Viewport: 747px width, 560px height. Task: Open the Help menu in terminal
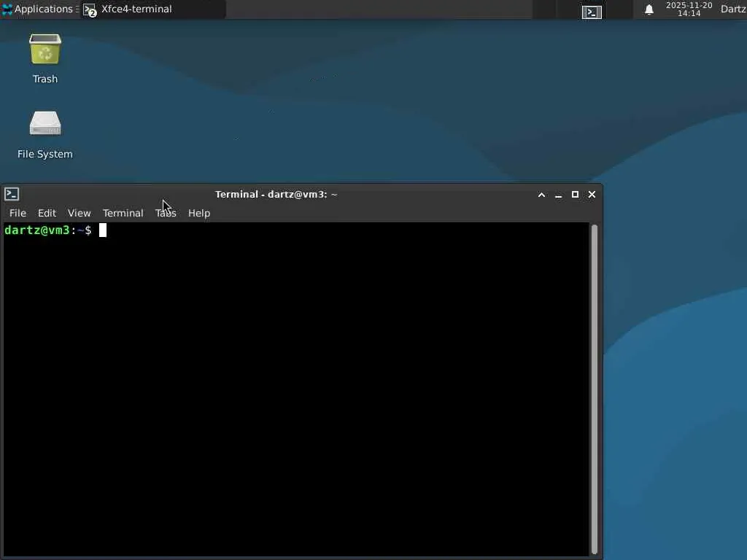(x=199, y=213)
